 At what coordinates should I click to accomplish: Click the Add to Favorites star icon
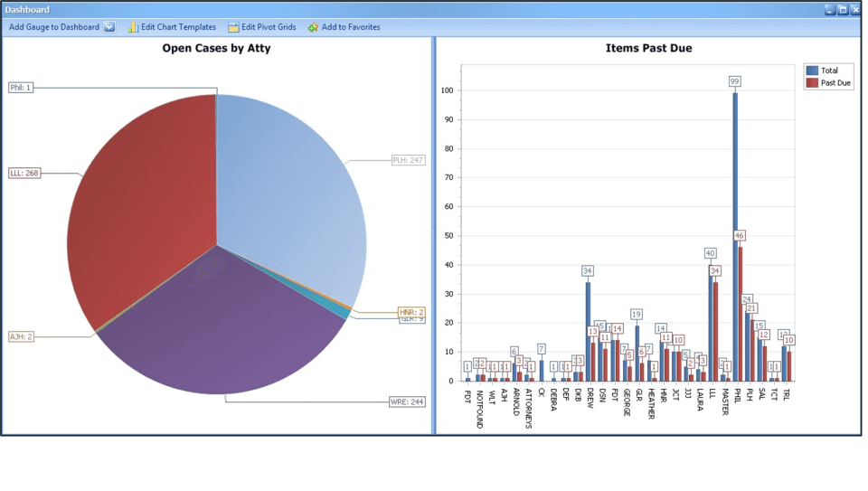pos(313,27)
